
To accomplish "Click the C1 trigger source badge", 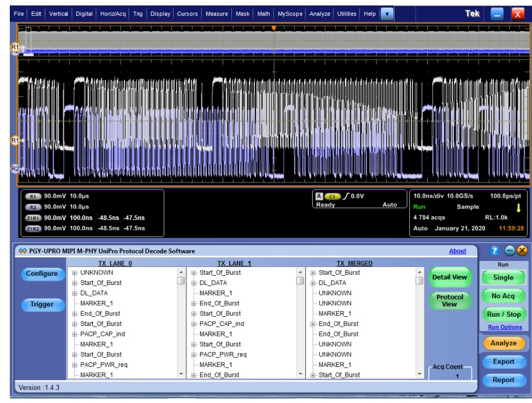I will (332, 197).
